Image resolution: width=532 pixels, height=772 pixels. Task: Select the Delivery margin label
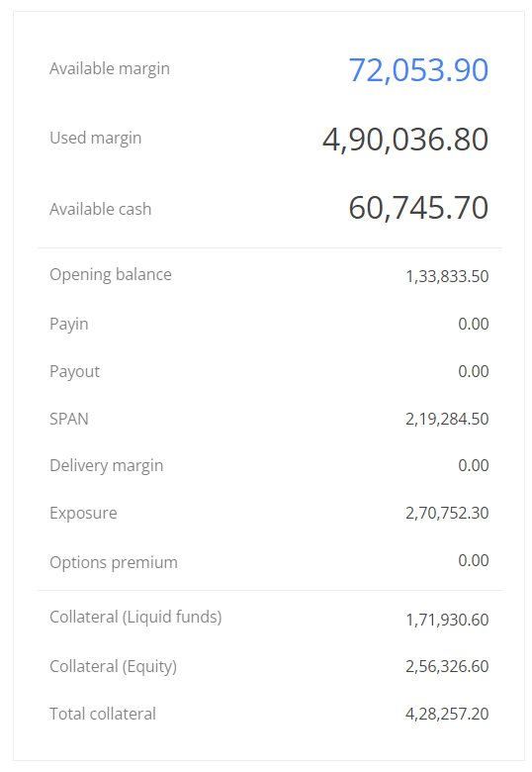click(x=106, y=466)
